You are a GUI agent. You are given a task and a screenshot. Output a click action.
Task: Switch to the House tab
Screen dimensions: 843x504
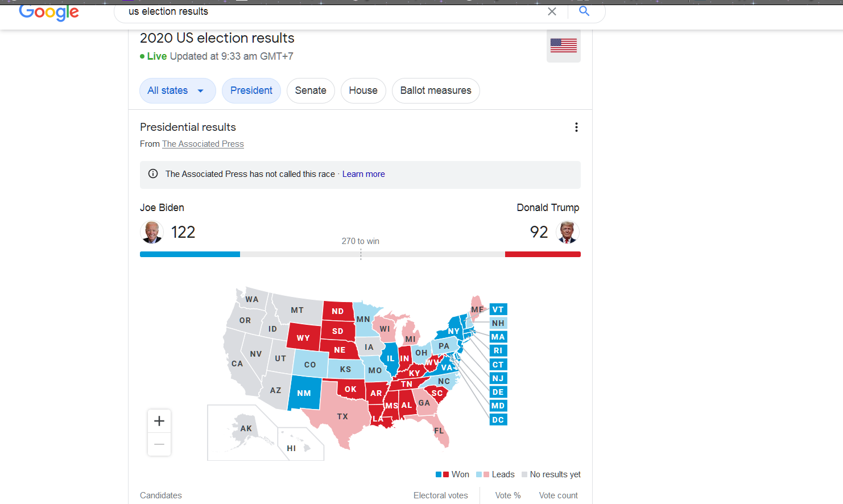tap(363, 90)
